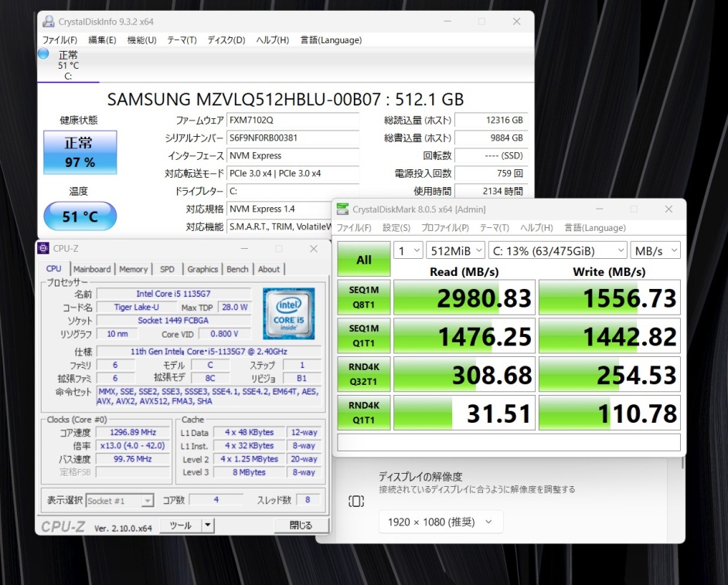Switch to the Mainboard tab in CPU-Z
The height and width of the screenshot is (585, 728).
92,269
